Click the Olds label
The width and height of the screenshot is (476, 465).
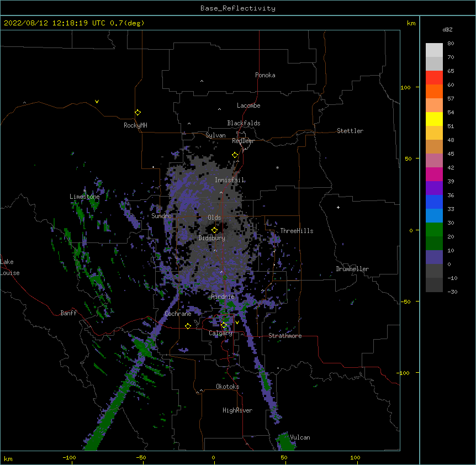click(214, 218)
